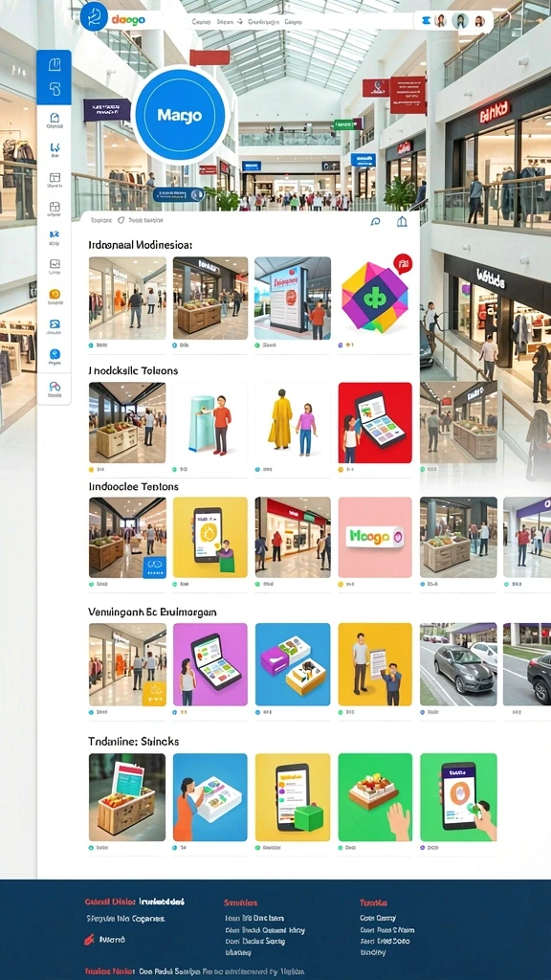Viewport: 551px width, 980px height.
Task: Toggle the blue pill switch below Marjo circle
Action: tap(179, 194)
